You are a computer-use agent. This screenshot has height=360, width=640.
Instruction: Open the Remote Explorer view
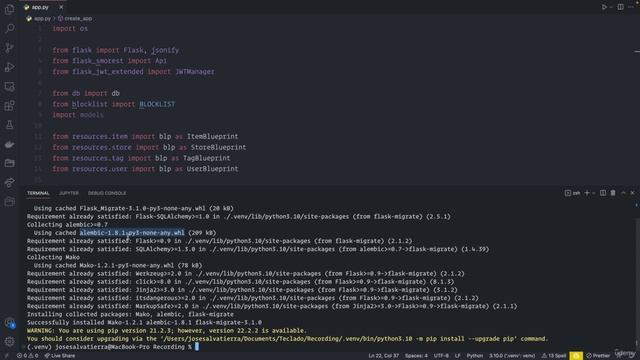coord(9,87)
